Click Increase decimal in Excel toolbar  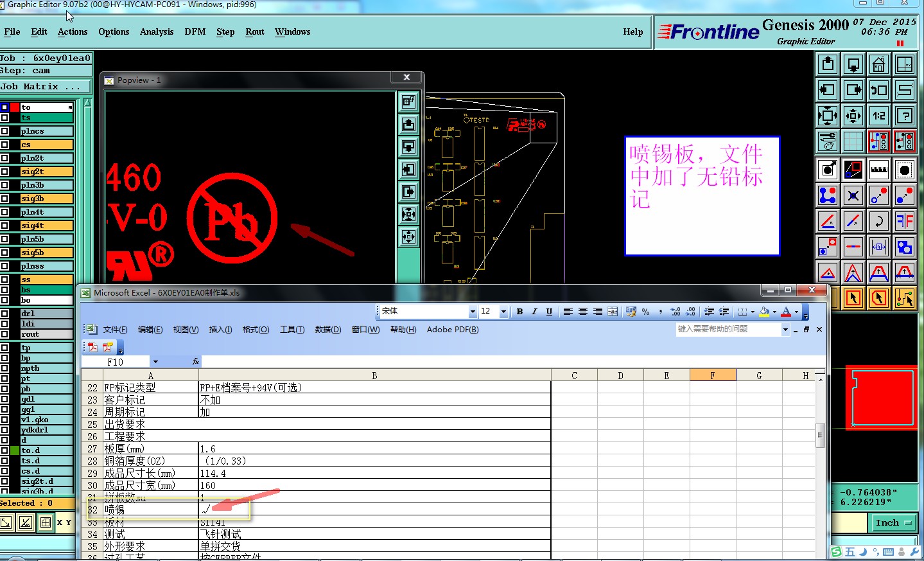(x=676, y=312)
